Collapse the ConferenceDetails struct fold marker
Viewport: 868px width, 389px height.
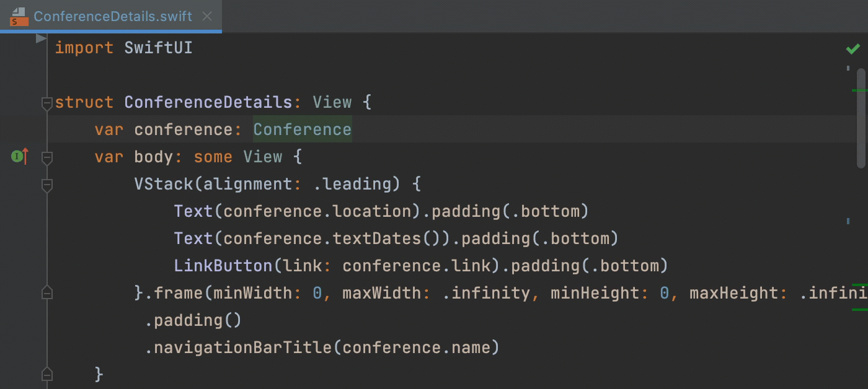tap(46, 102)
